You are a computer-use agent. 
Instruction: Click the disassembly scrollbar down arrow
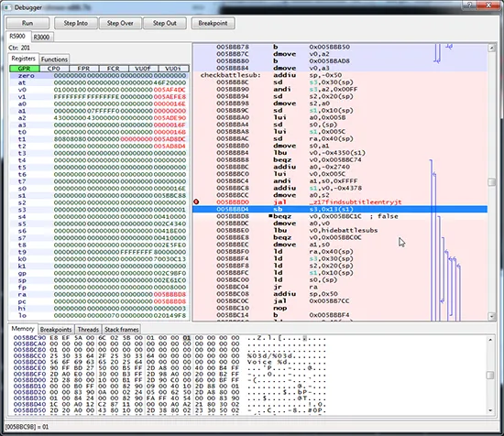(491, 317)
